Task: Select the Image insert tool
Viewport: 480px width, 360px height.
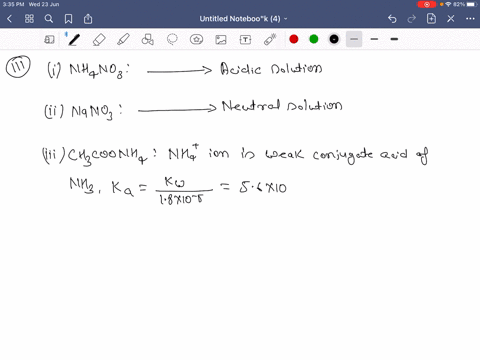Action: point(221,40)
